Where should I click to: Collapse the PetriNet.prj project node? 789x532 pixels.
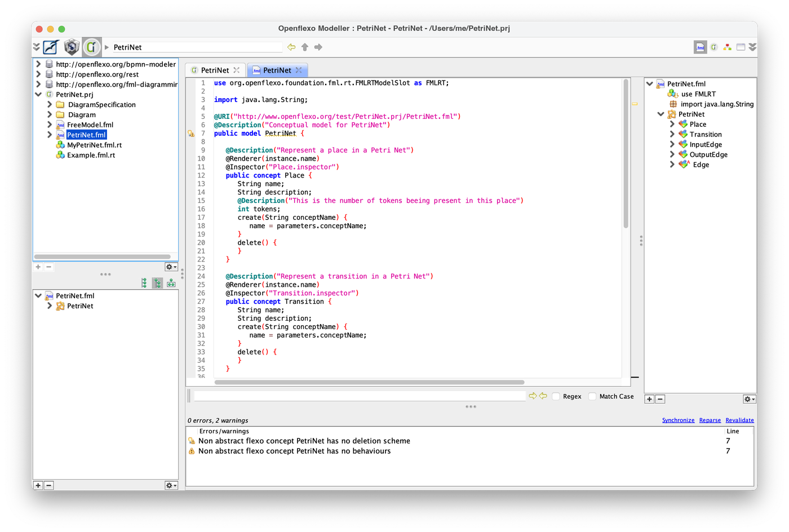(38, 95)
